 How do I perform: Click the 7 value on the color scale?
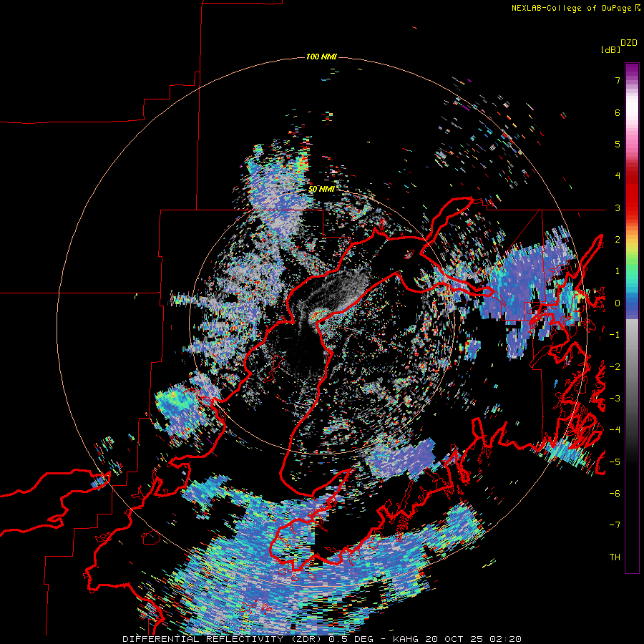[618, 80]
